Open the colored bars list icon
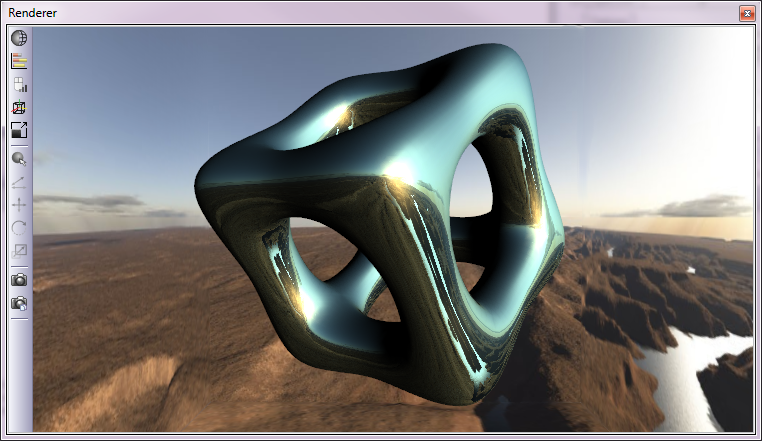The image size is (762, 441). tap(19, 61)
